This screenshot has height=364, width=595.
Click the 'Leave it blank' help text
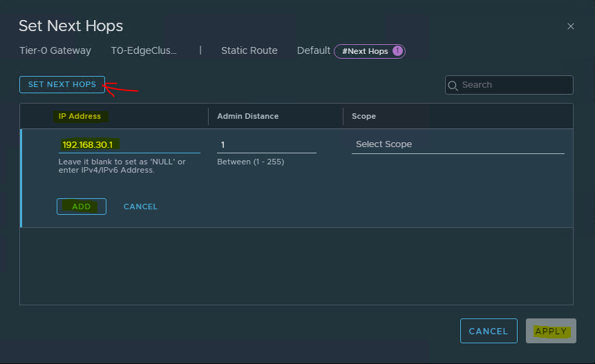122,166
